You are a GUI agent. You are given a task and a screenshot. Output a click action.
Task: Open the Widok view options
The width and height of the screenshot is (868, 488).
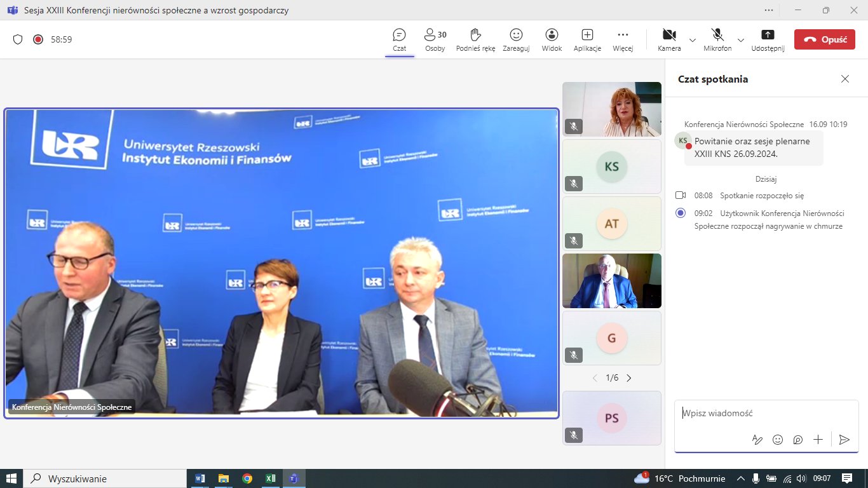552,39
